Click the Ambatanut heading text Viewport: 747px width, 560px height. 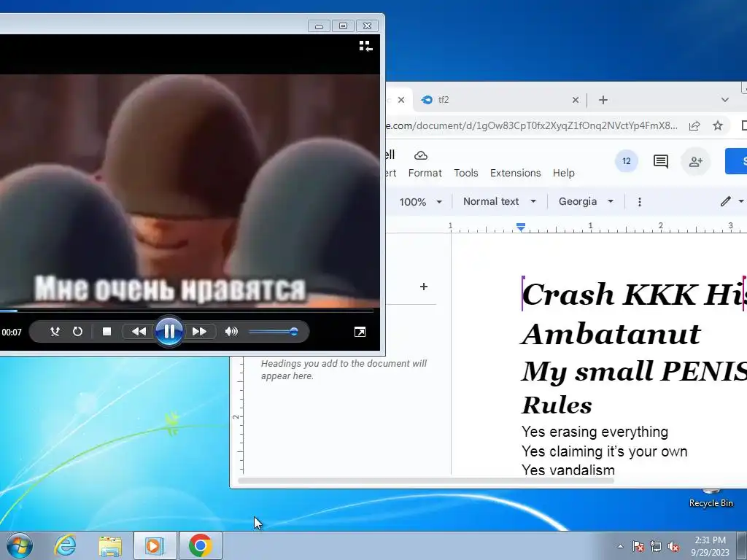pos(611,334)
